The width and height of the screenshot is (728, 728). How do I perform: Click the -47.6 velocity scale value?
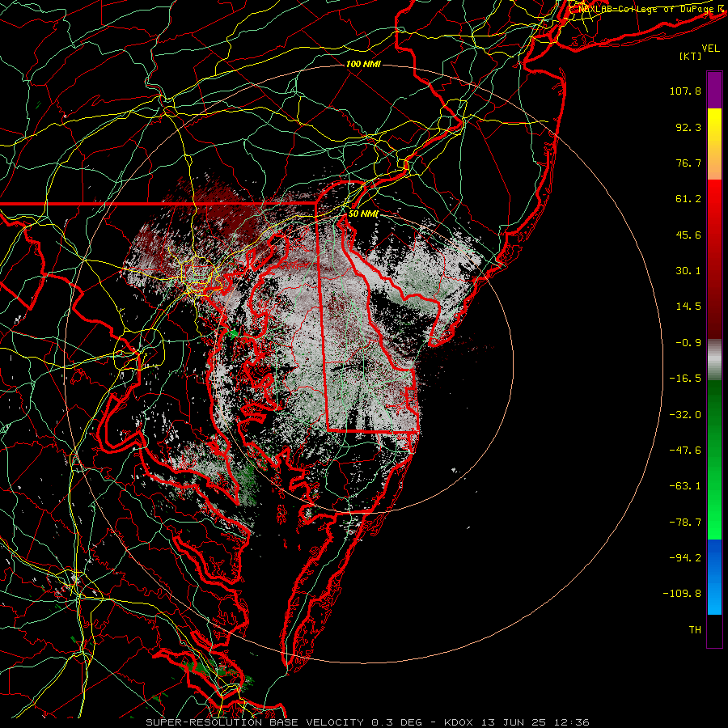pos(685,451)
